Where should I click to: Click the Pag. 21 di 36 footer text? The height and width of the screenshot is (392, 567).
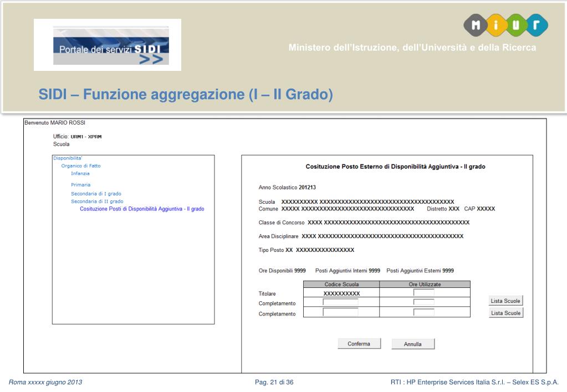click(x=274, y=382)
